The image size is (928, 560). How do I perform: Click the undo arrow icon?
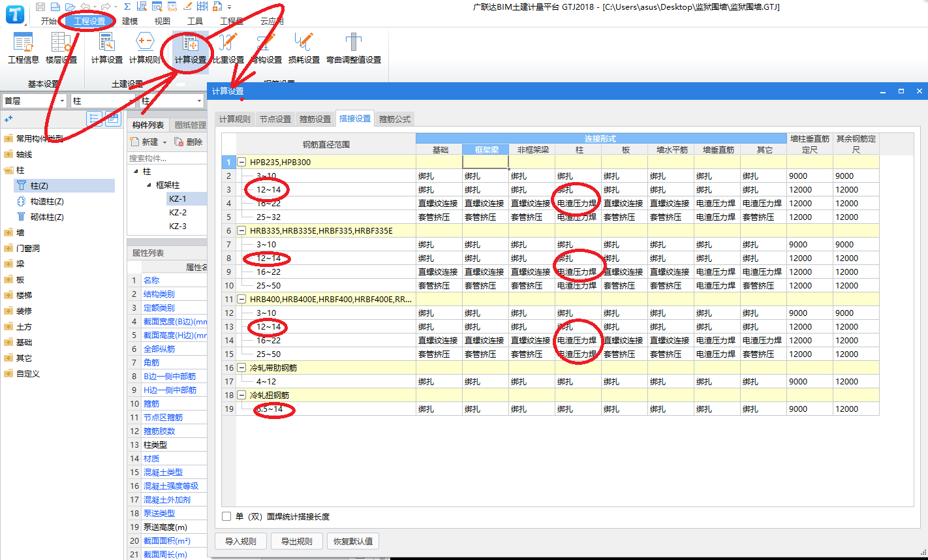coord(85,7)
